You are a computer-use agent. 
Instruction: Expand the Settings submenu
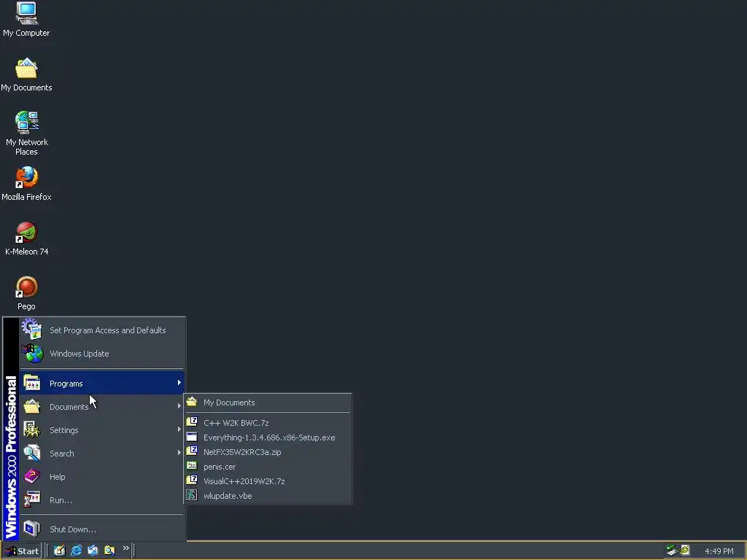pos(102,430)
